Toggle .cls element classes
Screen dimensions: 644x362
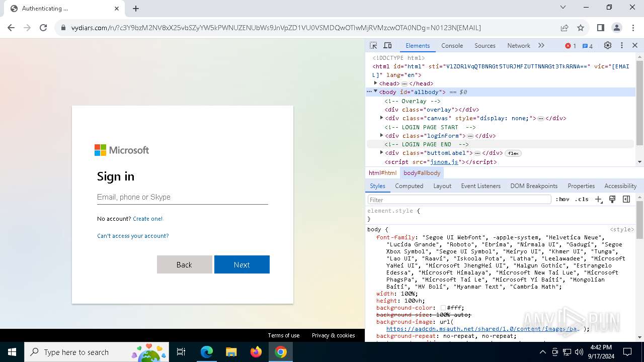coord(582,199)
